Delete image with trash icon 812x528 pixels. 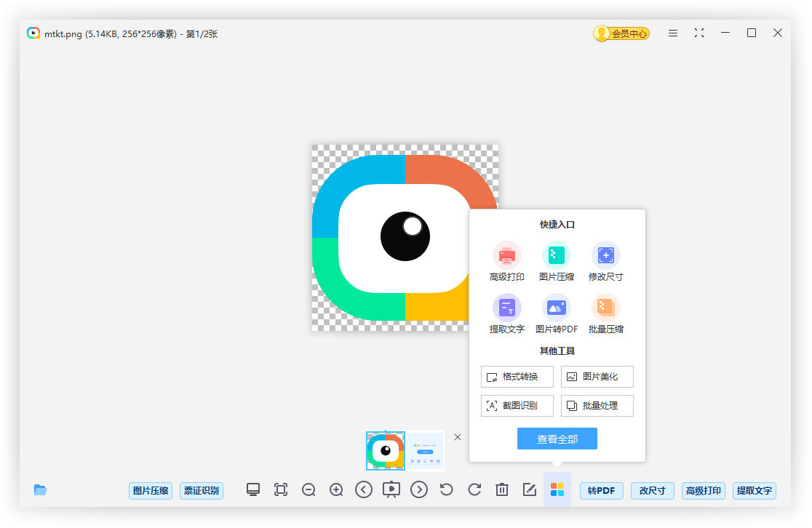[502, 489]
